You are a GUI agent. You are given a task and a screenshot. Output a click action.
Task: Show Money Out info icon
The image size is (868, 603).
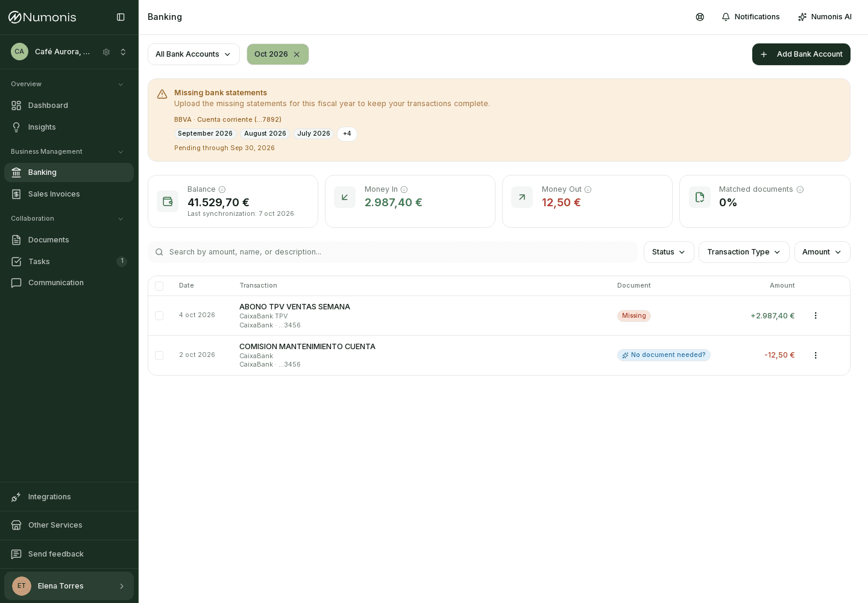click(588, 189)
